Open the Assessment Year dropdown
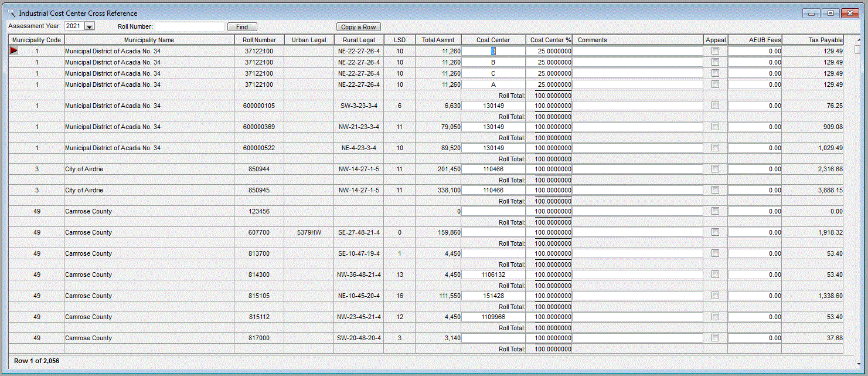Viewport: 868px width, 376px height. [x=89, y=26]
